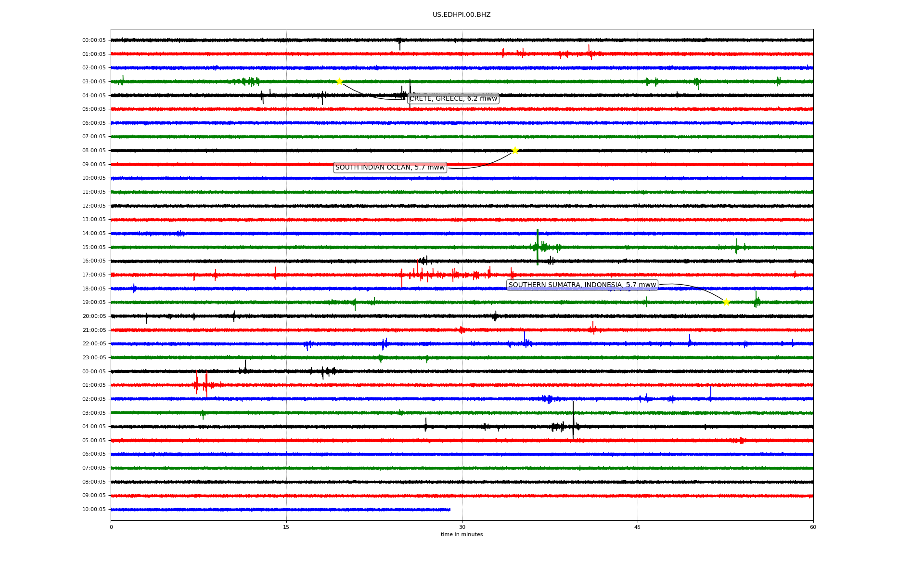Click the 16:00:05 time label
The height and width of the screenshot is (578, 924).
pos(94,261)
